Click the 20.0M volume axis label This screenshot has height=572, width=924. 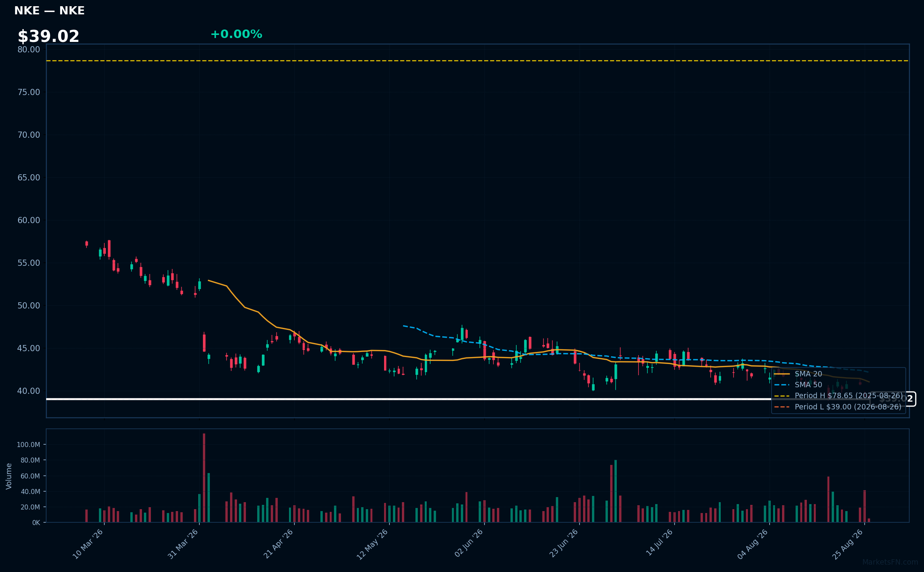[30, 507]
